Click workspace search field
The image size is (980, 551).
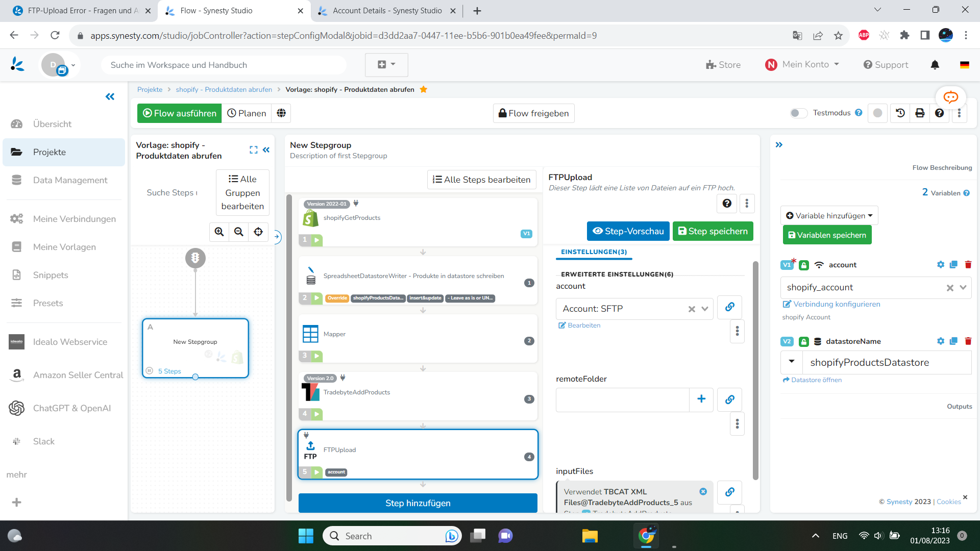(x=223, y=65)
